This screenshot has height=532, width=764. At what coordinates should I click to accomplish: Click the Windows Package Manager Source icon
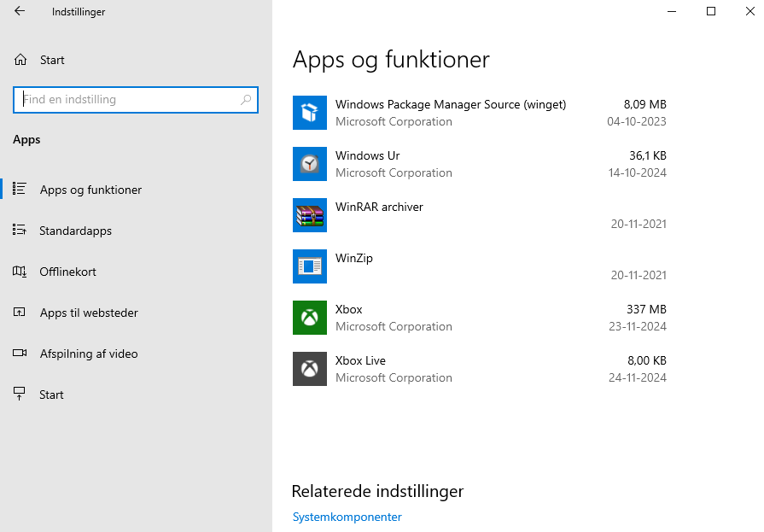click(x=310, y=113)
